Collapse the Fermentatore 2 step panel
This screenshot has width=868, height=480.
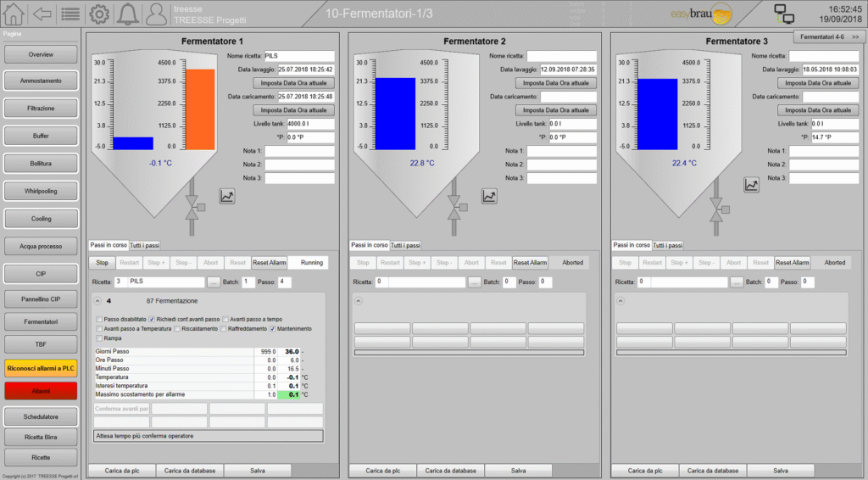point(359,300)
